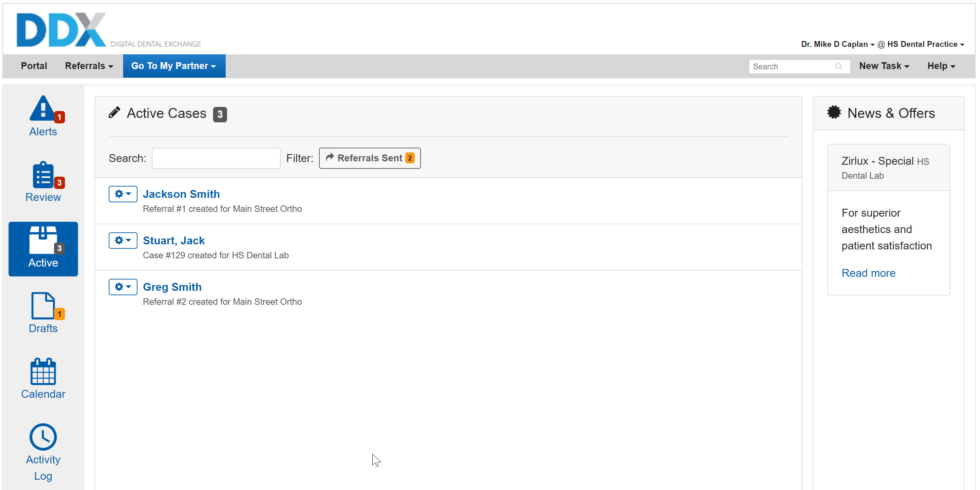Open the Alerts warning triangle icon
This screenshot has width=980, height=490.
coord(42,108)
